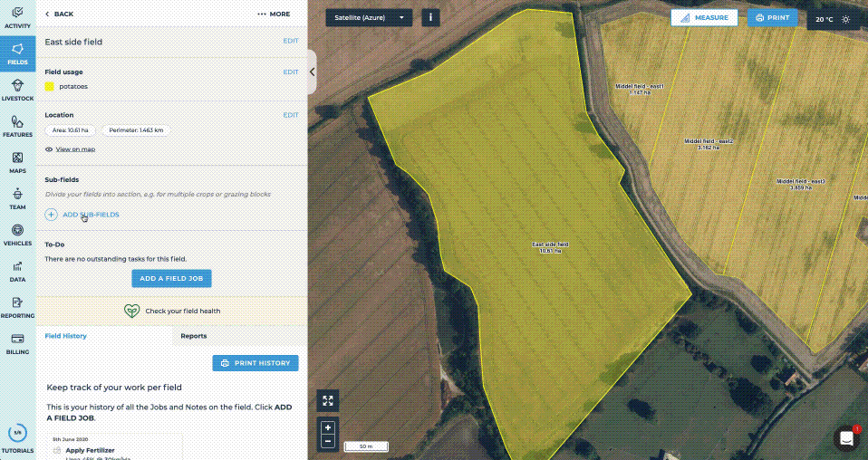Click the potatoes usage label

point(73,86)
